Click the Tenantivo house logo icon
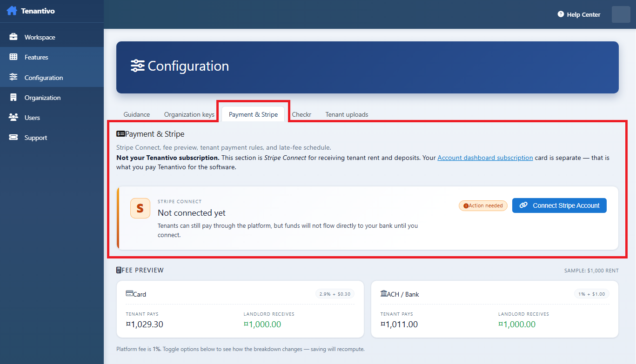Image resolution: width=636 pixels, height=364 pixels. point(12,11)
